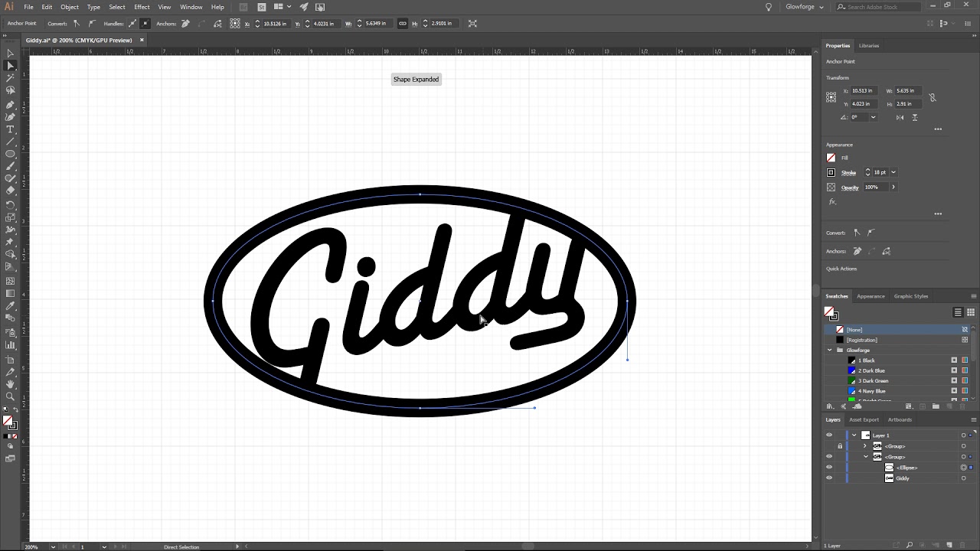Screen dimensions: 980x551
Task: Select the Rotate tool
Action: tap(10, 204)
